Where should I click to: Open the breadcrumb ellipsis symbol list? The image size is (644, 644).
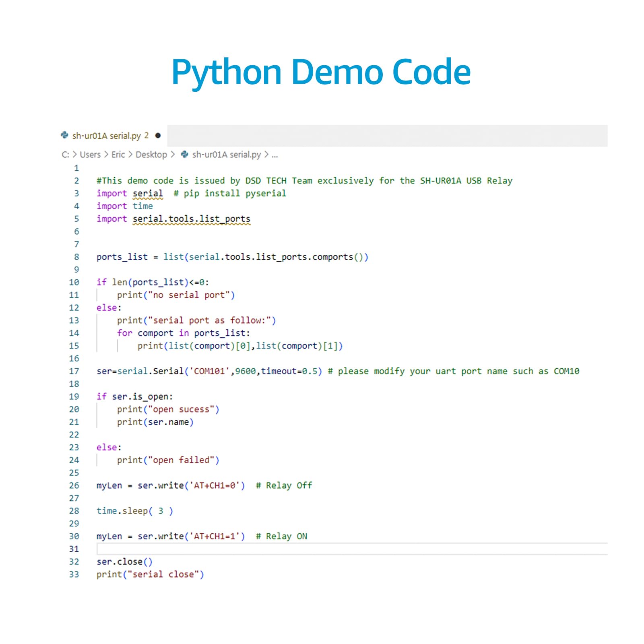(275, 155)
